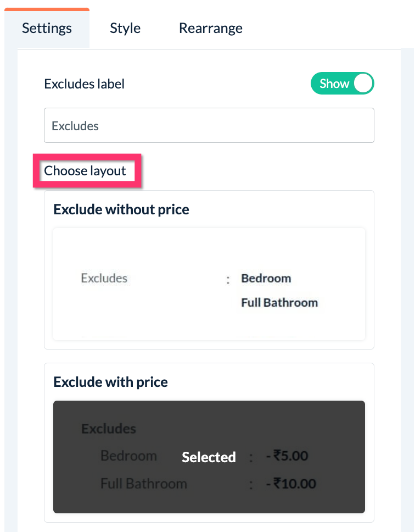Click the Exclude with price heading

pyautogui.click(x=111, y=382)
